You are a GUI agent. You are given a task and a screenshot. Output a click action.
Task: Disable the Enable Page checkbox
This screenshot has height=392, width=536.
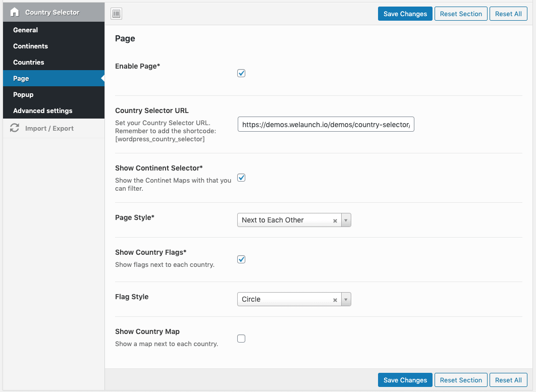pyautogui.click(x=241, y=73)
